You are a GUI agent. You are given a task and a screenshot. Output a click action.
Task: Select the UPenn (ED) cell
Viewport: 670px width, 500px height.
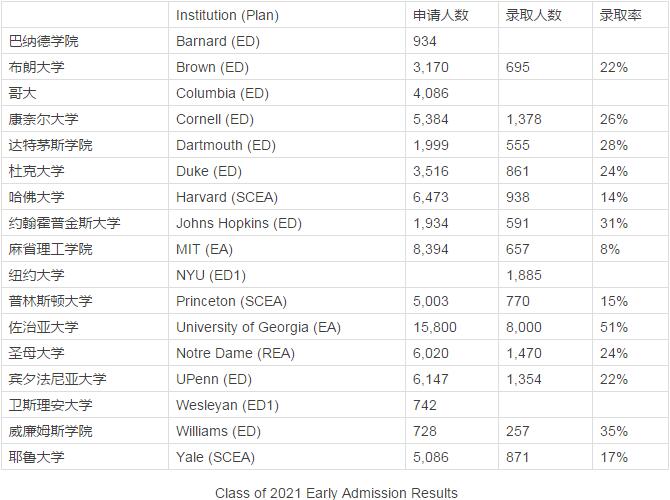point(213,379)
